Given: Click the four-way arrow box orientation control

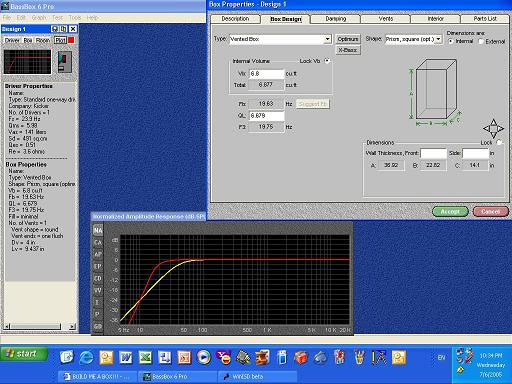Looking at the screenshot, I should pyautogui.click(x=493, y=129).
